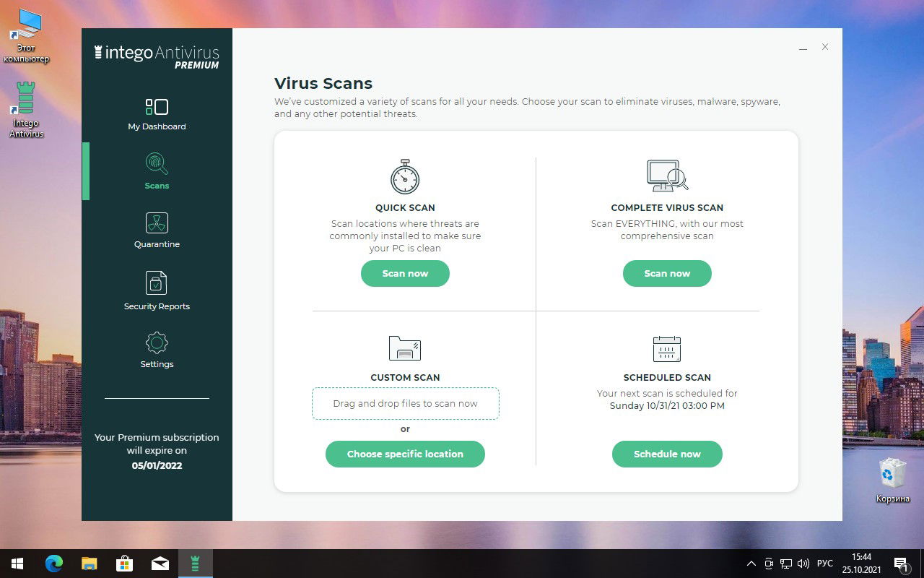Open Microsoft Edge from the taskbar
This screenshot has width=924, height=578.
53,563
